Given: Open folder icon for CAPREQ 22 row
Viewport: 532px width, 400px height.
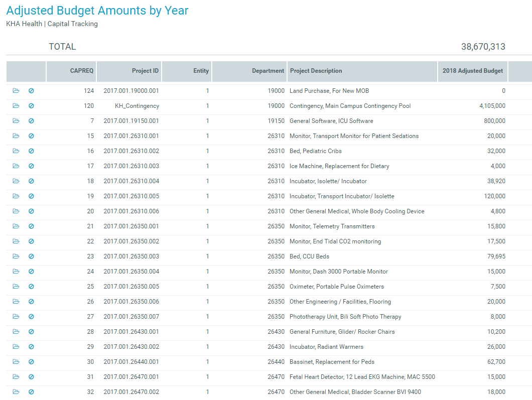Looking at the screenshot, I should tap(16, 241).
